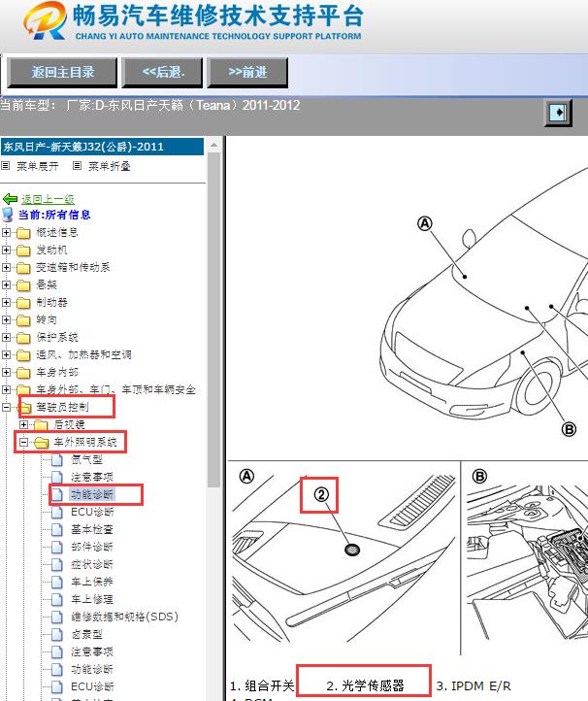
Task: Open the highlighted 功能诊断 tree item
Action: tap(92, 494)
